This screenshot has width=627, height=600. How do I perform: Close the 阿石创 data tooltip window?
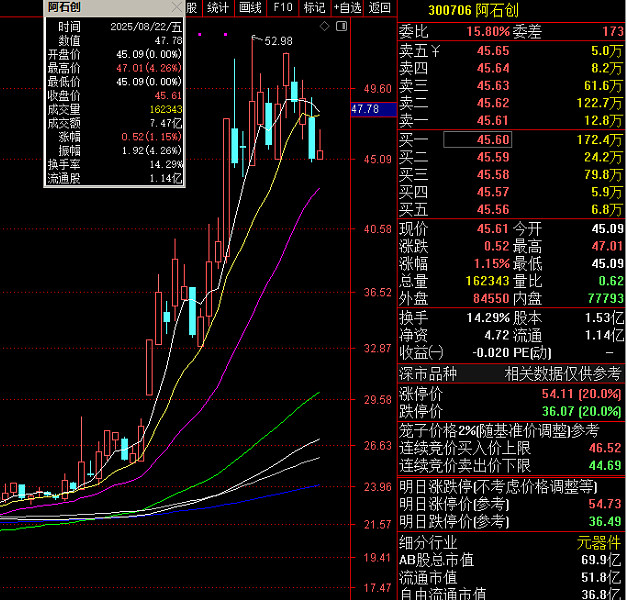(177, 7)
